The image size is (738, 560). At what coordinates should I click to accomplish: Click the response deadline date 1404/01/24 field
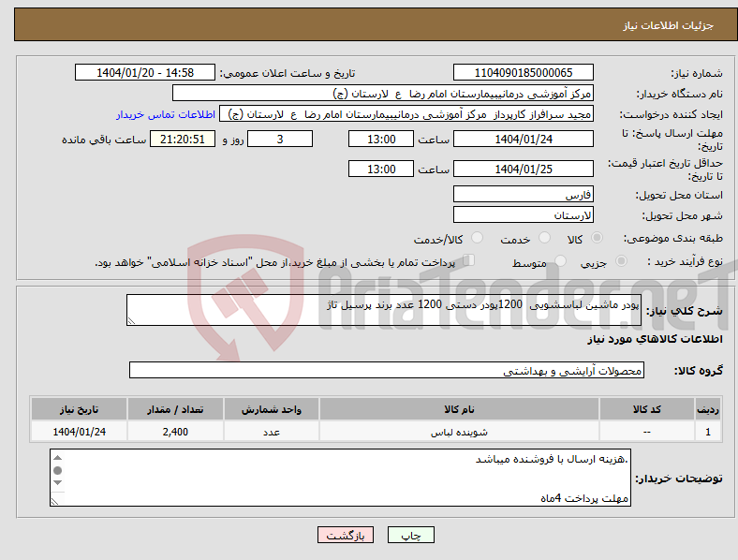(x=524, y=139)
